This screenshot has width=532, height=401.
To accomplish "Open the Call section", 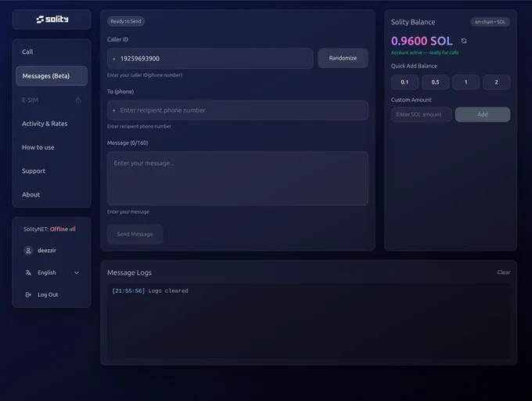I will pos(52,52).
